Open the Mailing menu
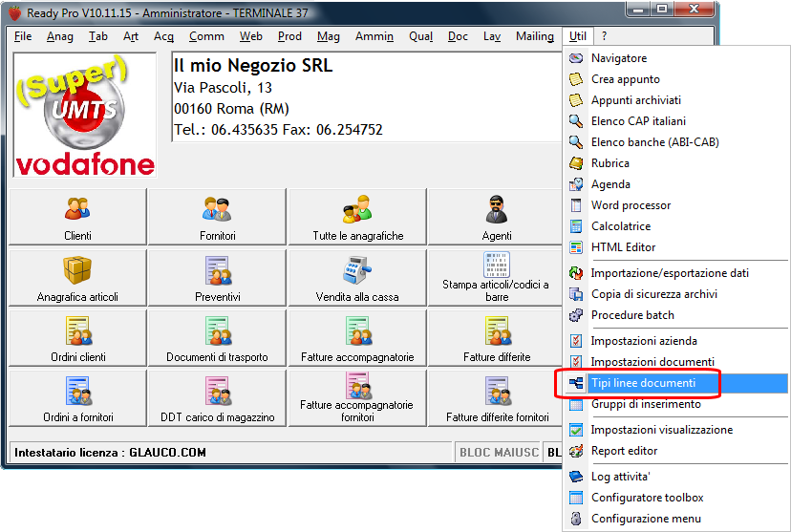Viewport: 791px width, 532px height. click(x=535, y=36)
